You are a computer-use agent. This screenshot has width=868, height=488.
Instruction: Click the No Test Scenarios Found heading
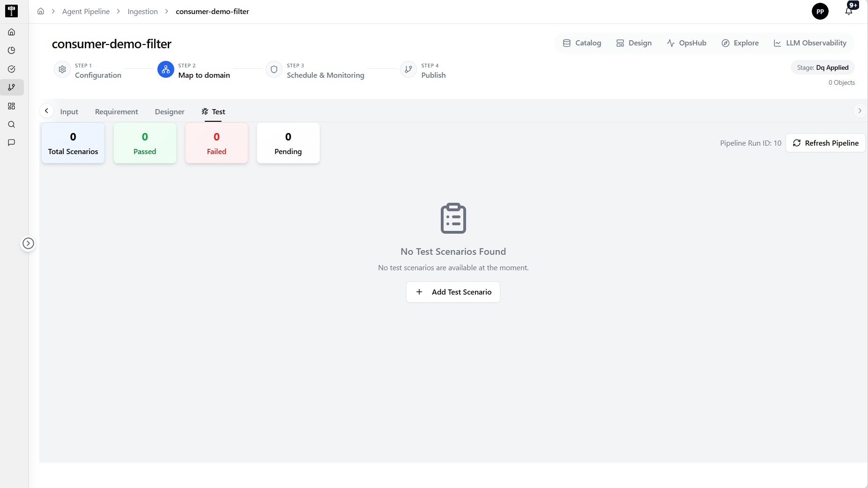coord(453,251)
